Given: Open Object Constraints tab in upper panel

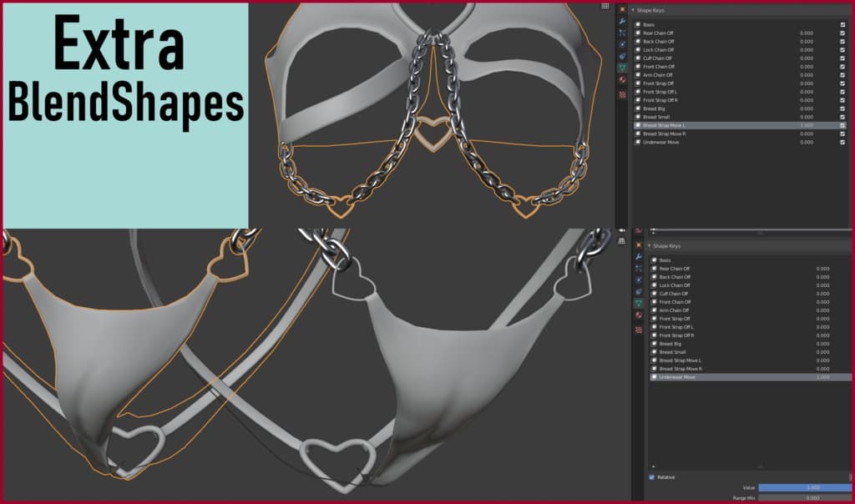Looking at the screenshot, I should coord(622,56).
